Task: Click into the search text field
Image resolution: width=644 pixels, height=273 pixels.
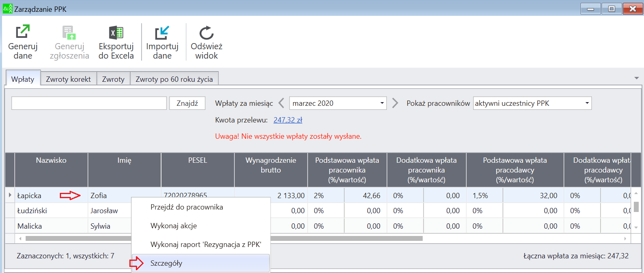Action: [89, 103]
